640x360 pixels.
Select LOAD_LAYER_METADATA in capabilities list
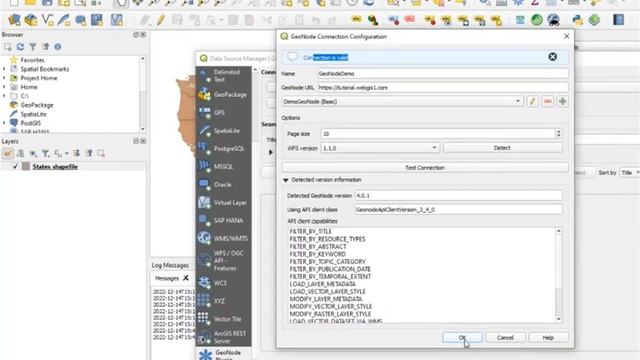(x=322, y=284)
